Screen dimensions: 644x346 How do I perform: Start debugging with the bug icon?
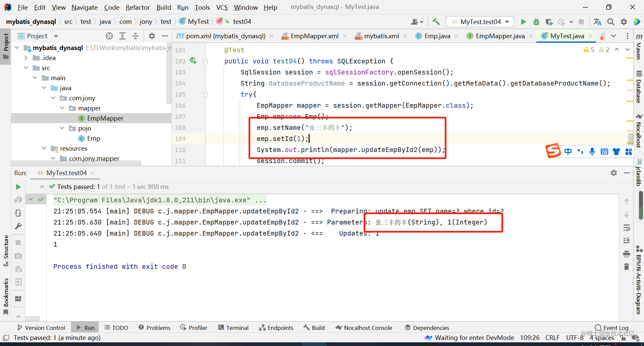point(536,22)
